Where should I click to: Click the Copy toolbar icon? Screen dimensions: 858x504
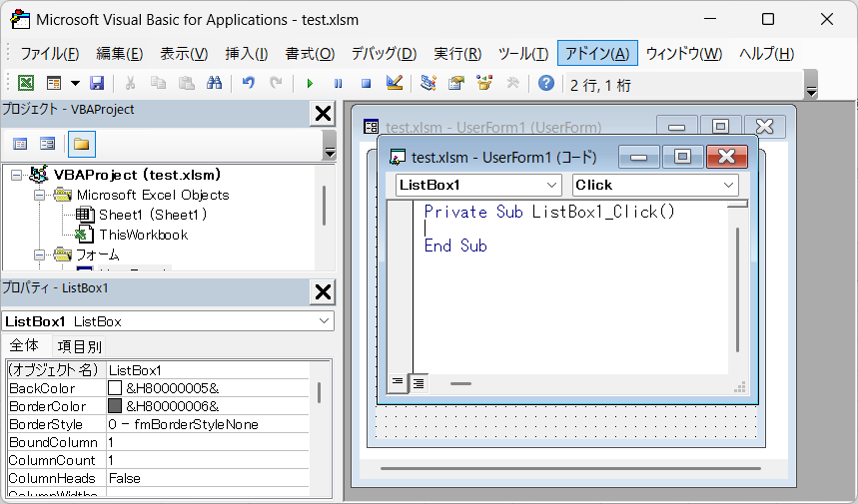point(158,83)
